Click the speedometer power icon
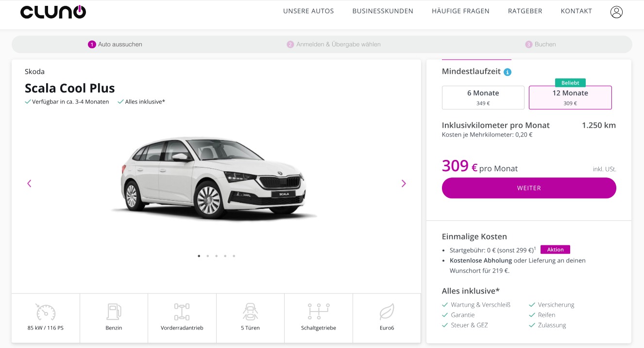The image size is (644, 348). click(46, 312)
